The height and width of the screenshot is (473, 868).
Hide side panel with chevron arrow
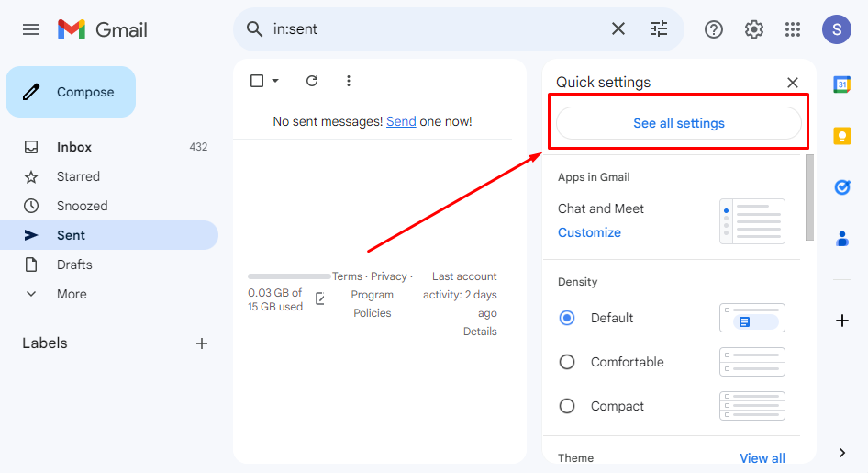point(842,453)
